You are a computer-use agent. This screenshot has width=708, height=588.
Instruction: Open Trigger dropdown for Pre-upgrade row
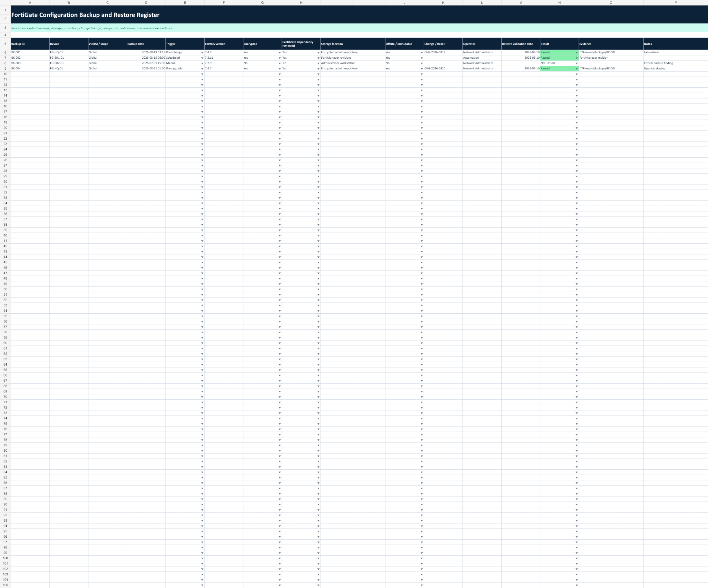click(x=202, y=69)
